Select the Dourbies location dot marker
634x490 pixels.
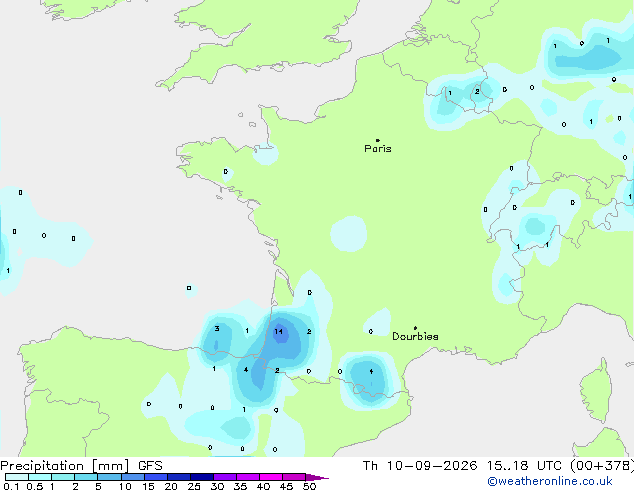coord(415,328)
